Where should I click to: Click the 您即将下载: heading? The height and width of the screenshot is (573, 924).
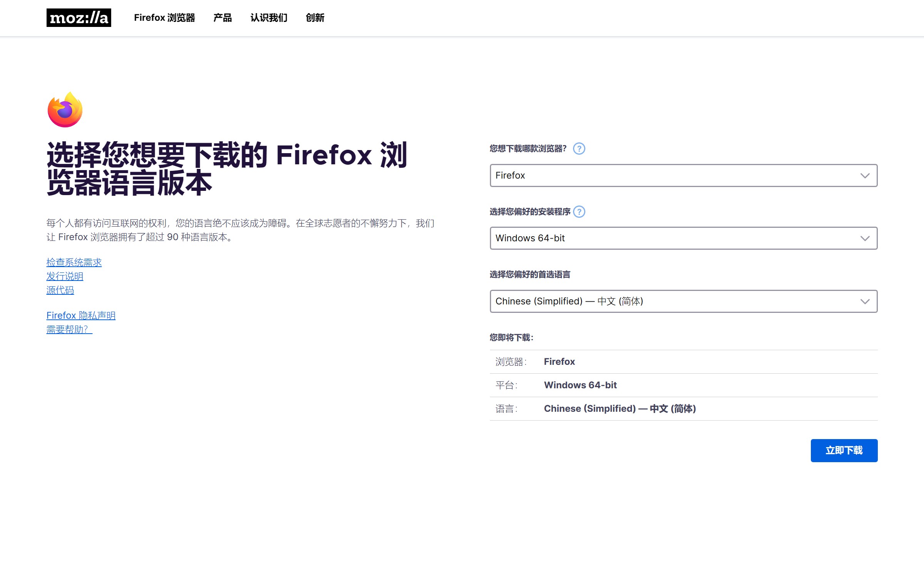tap(511, 337)
